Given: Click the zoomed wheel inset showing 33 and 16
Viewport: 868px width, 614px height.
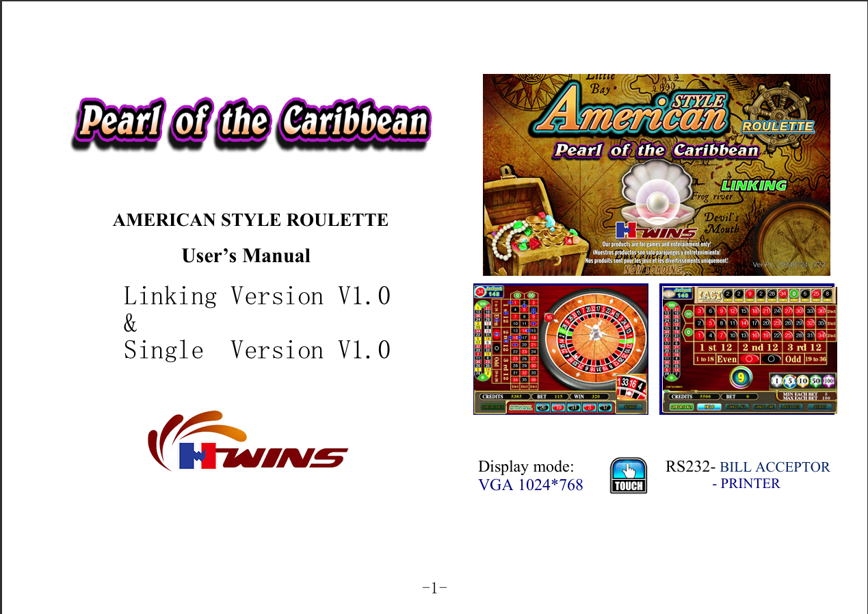Looking at the screenshot, I should 631,387.
